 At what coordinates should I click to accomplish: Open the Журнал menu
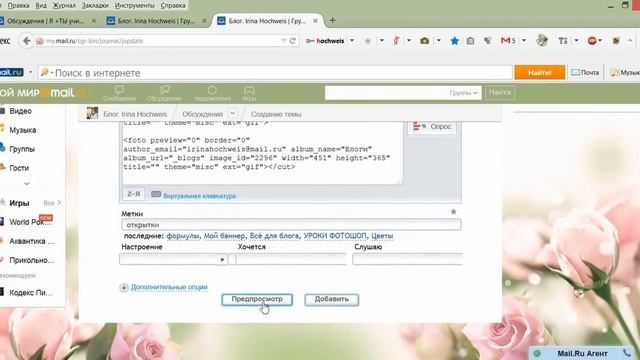point(64,5)
